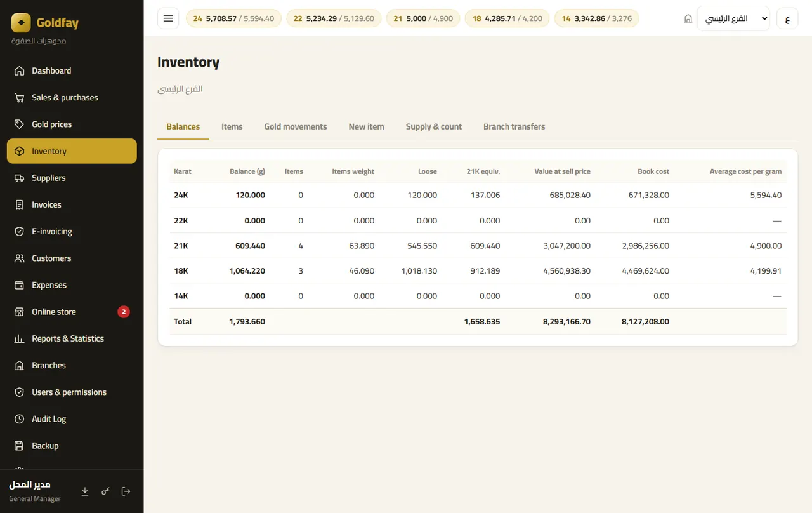The width and height of the screenshot is (812, 513).
Task: Click the key icon to change password
Action: [105, 491]
